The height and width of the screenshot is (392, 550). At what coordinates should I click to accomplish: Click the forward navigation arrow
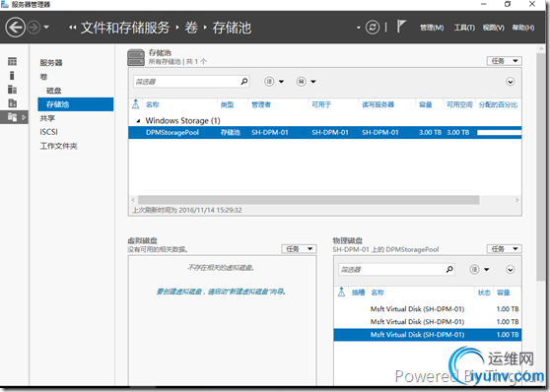[x=34, y=28]
